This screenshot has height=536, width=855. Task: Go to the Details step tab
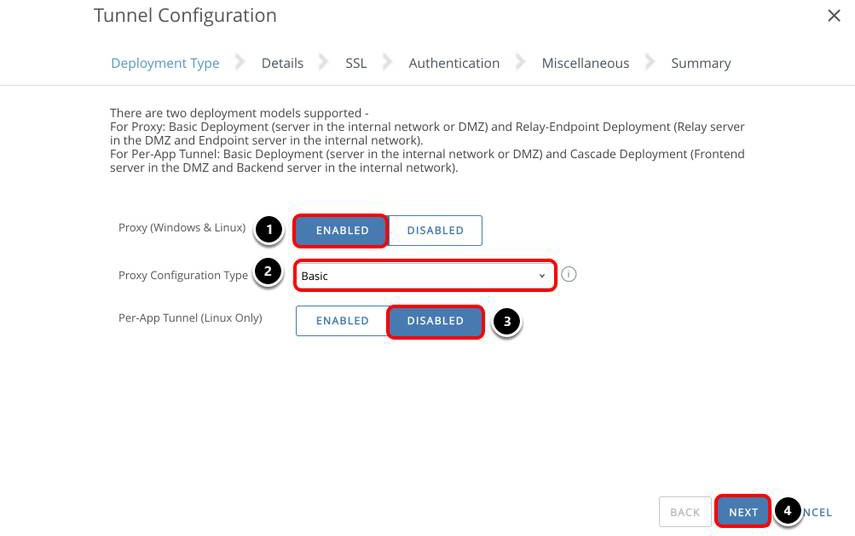282,63
